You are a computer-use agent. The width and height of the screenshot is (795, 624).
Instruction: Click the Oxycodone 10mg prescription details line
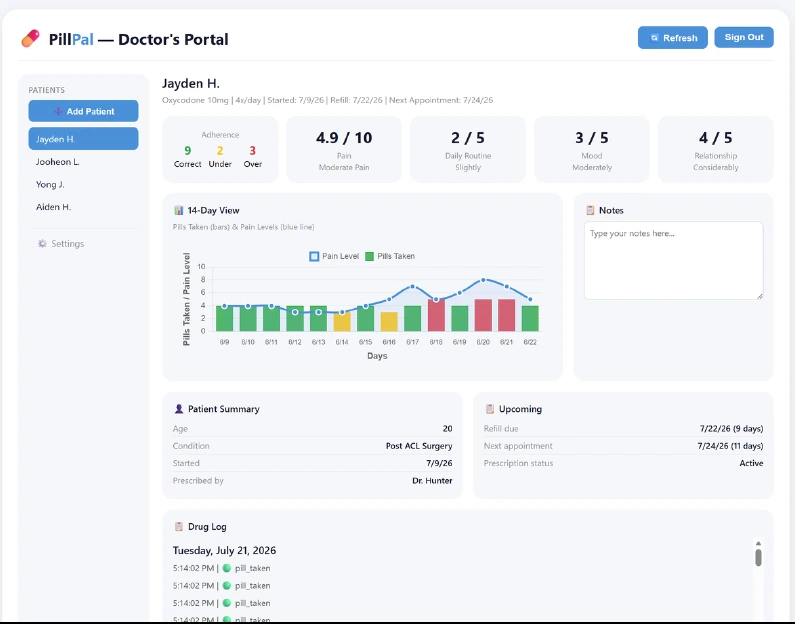pos(327,100)
